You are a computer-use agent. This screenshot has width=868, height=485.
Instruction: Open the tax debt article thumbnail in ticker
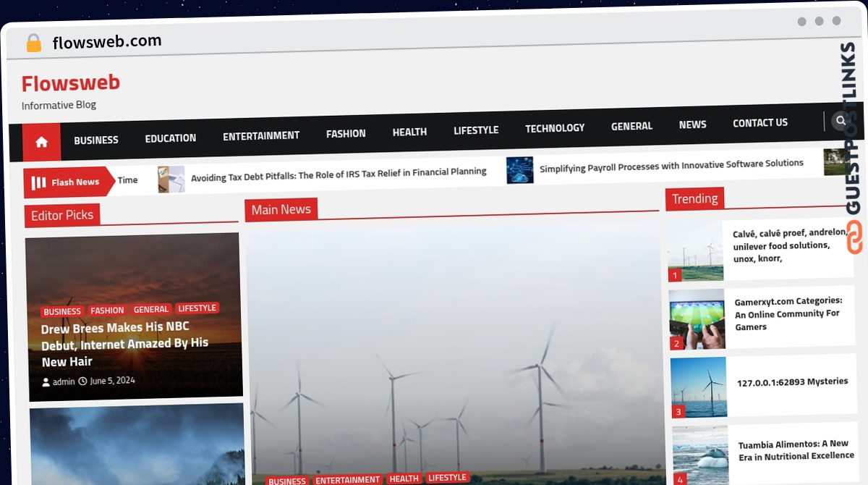coord(171,179)
